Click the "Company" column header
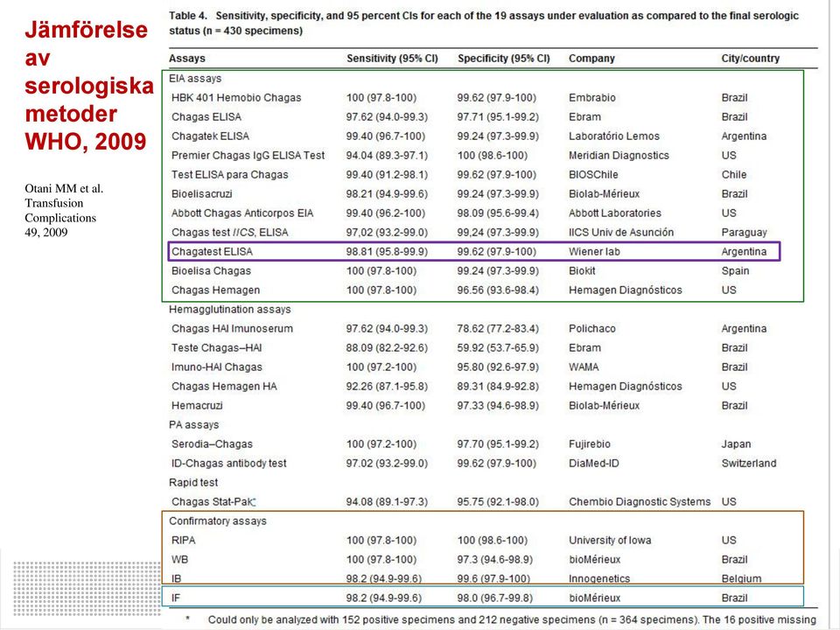Screen dimensions: 840x630 [x=591, y=59]
